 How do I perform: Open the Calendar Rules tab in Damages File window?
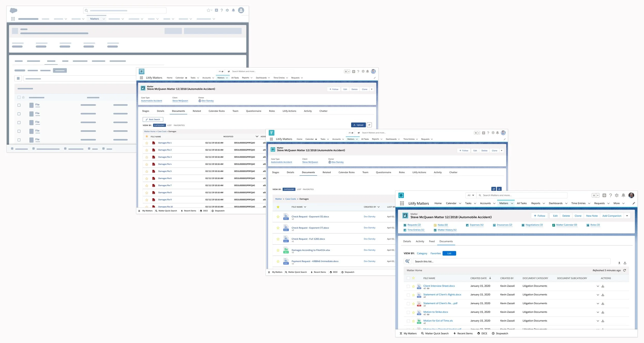217,111
